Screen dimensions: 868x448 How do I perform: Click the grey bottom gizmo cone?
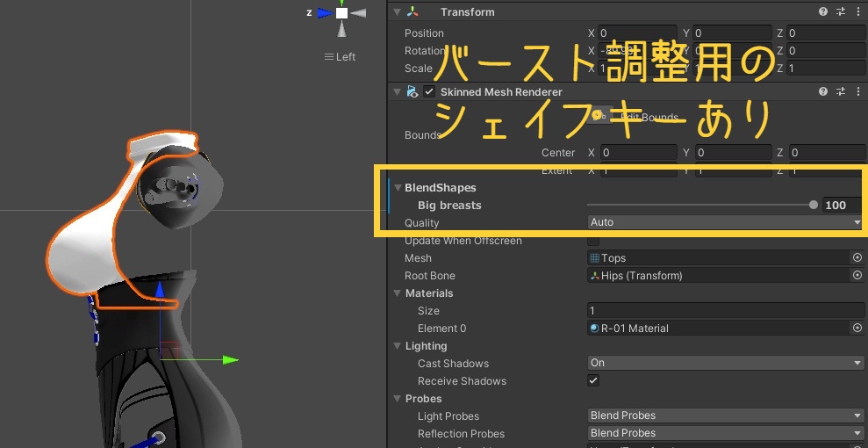coord(342,29)
